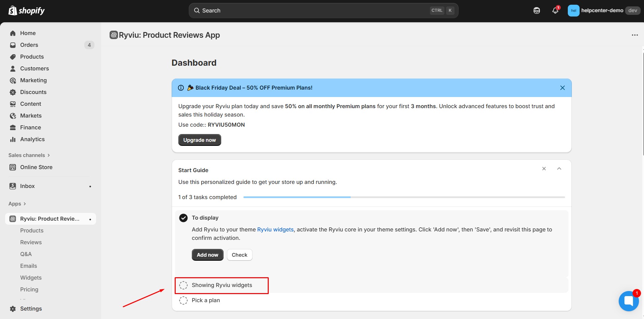Go to Widgets in Ryviu submenu
The height and width of the screenshot is (319, 644).
click(x=31, y=278)
